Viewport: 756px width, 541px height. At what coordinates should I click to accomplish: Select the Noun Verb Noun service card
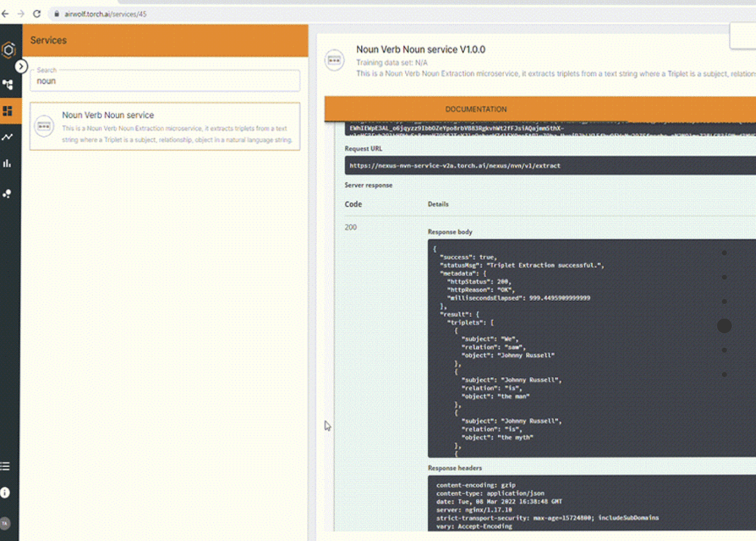(x=165, y=126)
